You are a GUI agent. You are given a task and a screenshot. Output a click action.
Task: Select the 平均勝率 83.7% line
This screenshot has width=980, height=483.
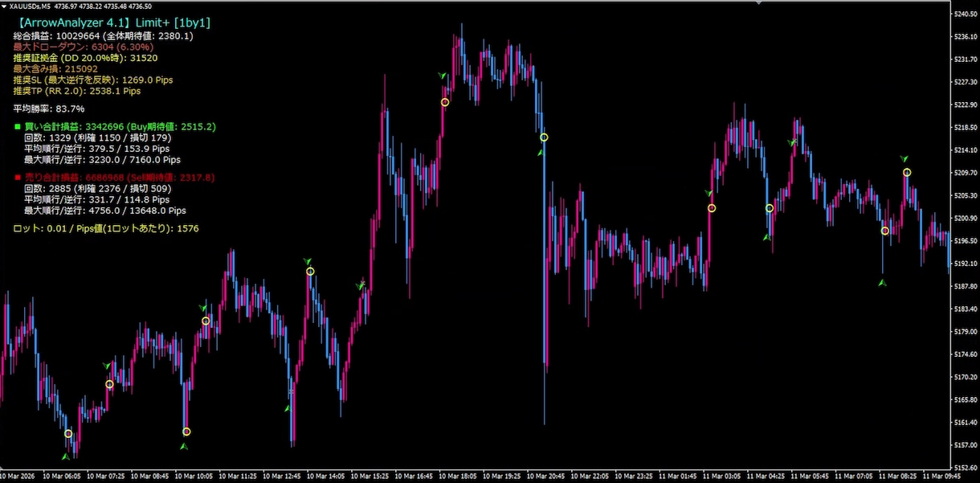[49, 108]
